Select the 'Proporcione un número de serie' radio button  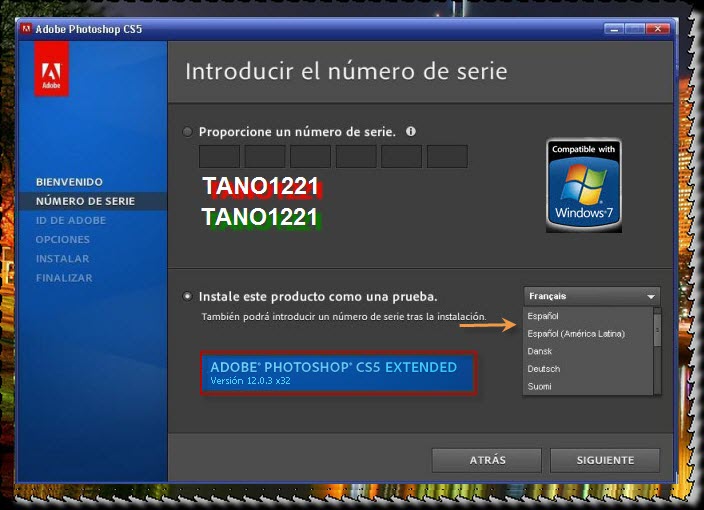point(188,132)
